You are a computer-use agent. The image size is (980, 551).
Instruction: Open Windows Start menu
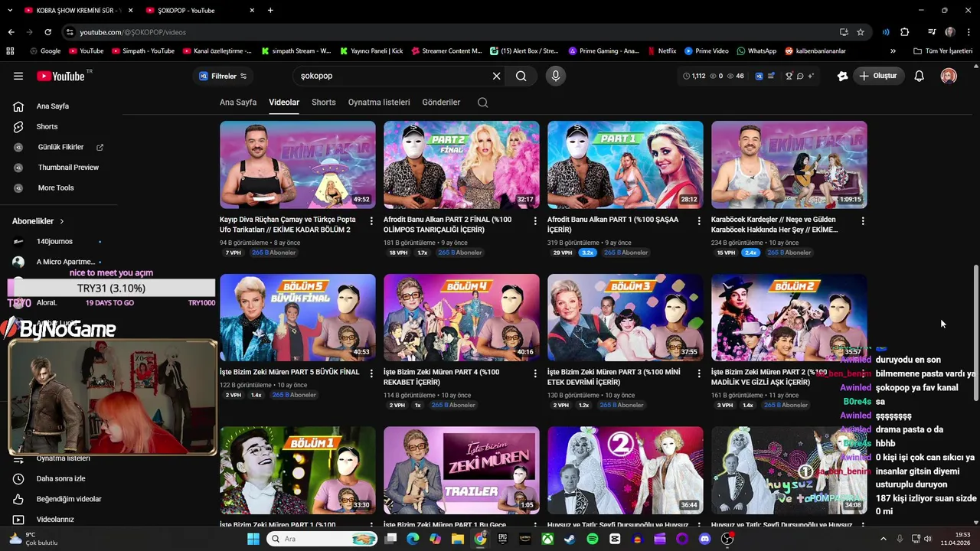(253, 539)
